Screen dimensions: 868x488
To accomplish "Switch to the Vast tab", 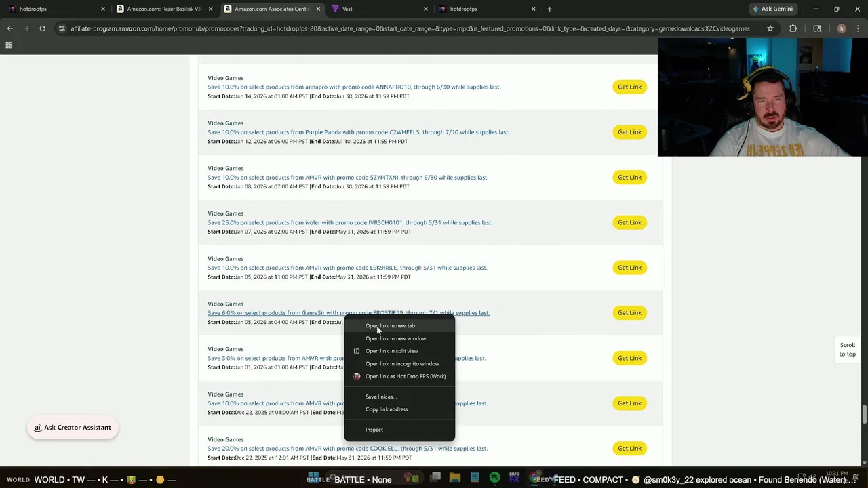I will [380, 9].
